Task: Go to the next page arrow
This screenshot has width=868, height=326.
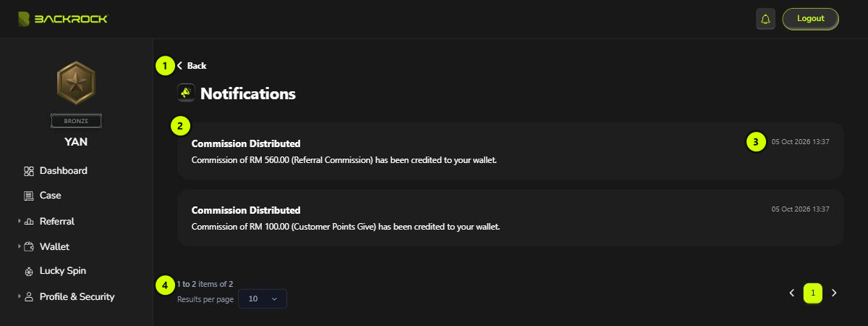Action: [834, 293]
